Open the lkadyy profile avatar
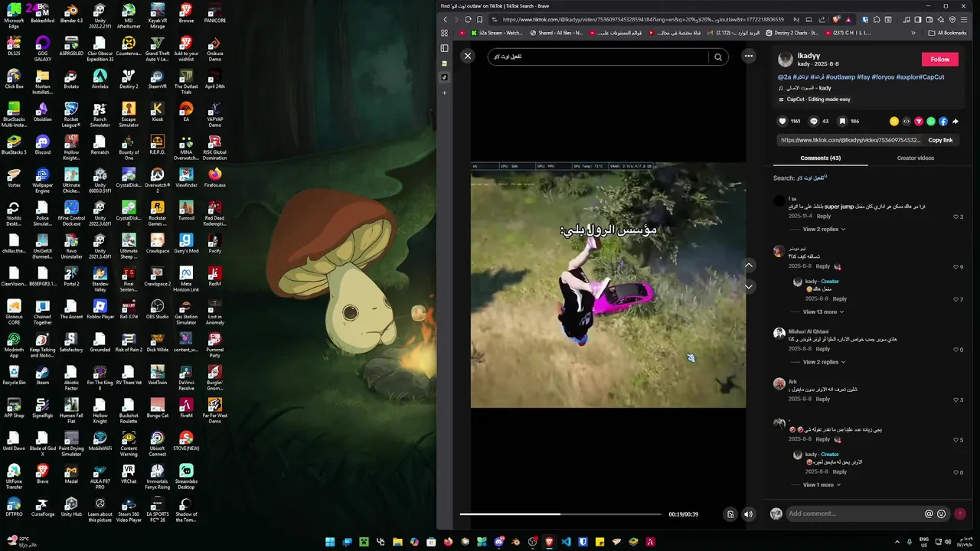The image size is (980, 551). [786, 60]
